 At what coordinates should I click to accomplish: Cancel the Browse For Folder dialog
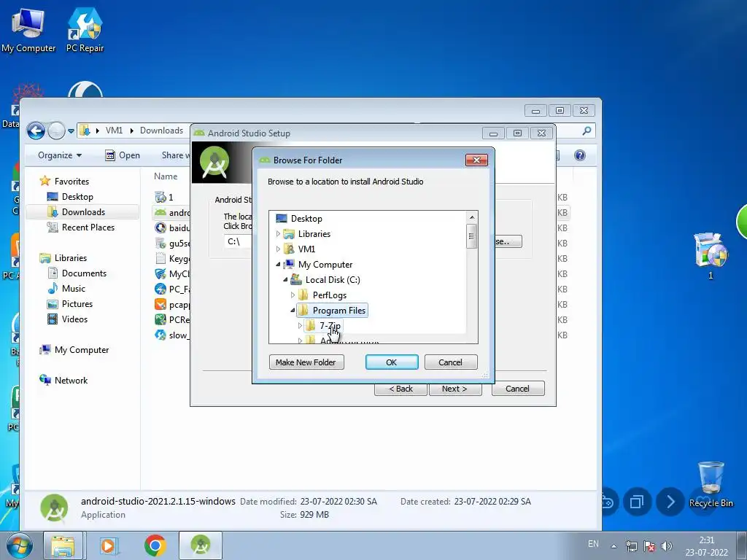[450, 362]
